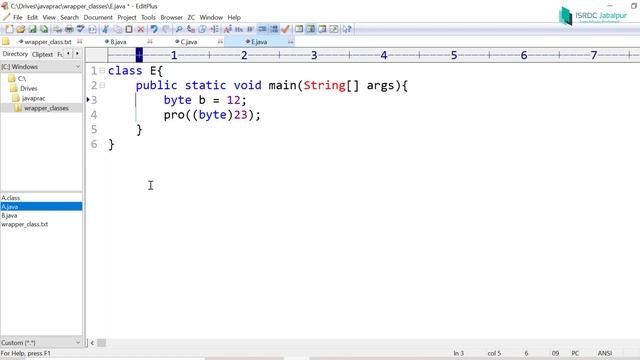Viewport: 640px width, 360px height.
Task: Select the Cliptext sidebar tab
Action: point(42,54)
